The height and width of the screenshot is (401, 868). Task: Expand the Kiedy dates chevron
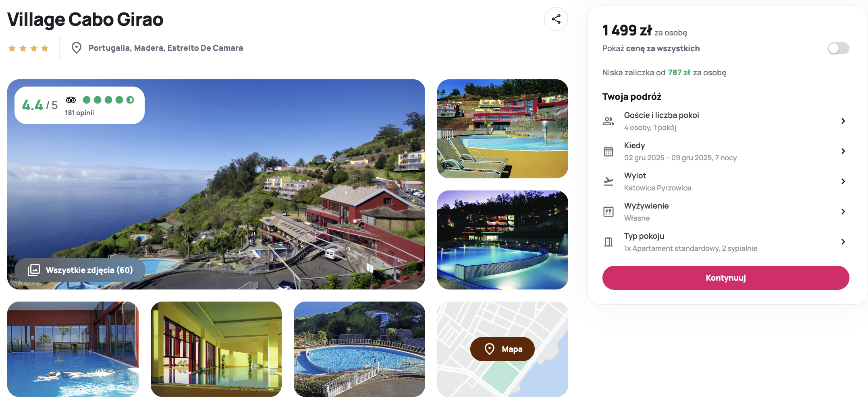(x=843, y=151)
